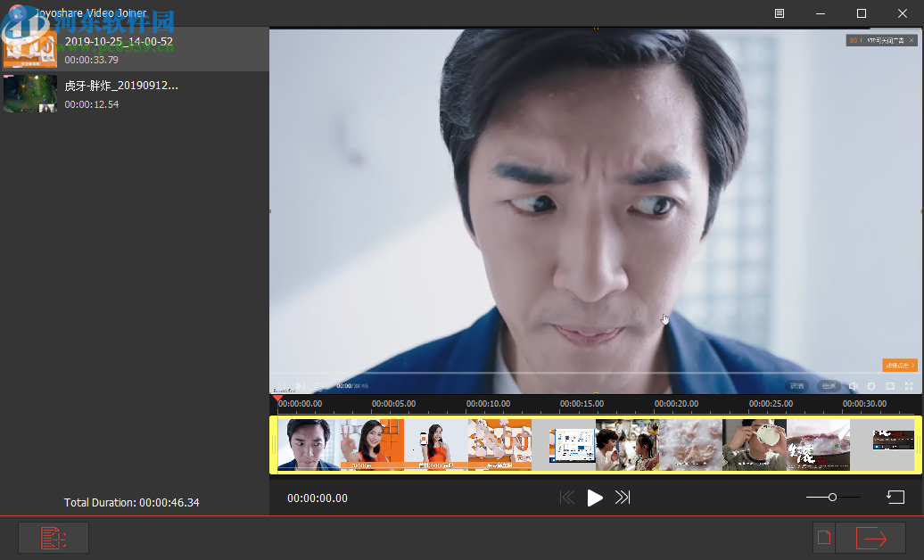Toggle the repeat playback icon beside the slider

pos(896,498)
